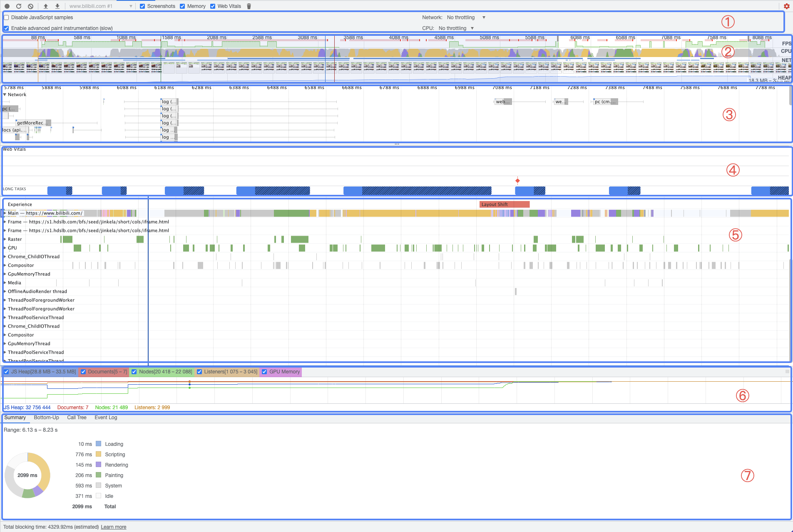This screenshot has height=532, width=793.
Task: Open the CPU throttling dropdown
Action: coord(456,28)
